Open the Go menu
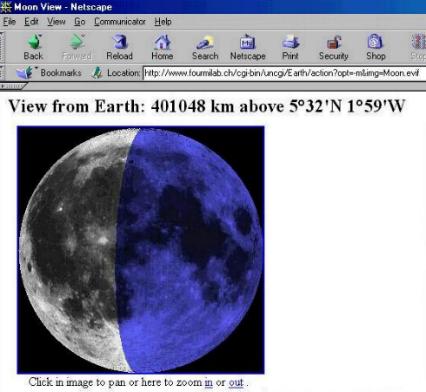This screenshot has height=392, width=426. tap(80, 22)
